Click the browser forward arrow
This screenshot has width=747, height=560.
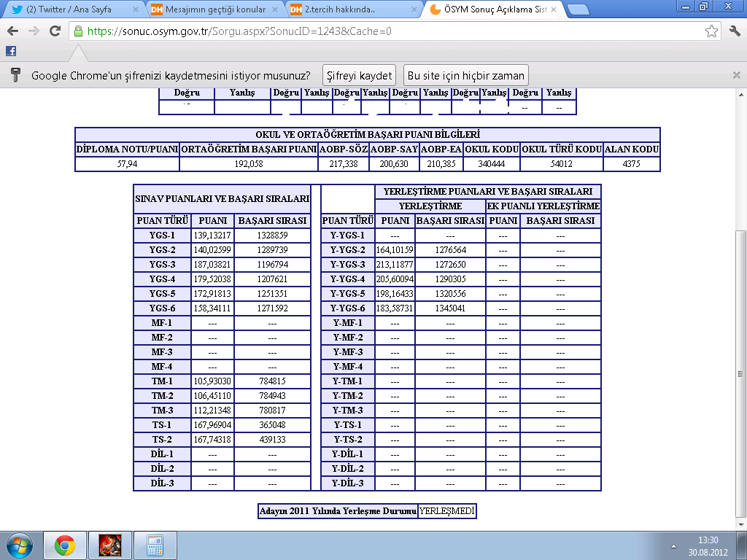pos(34,31)
